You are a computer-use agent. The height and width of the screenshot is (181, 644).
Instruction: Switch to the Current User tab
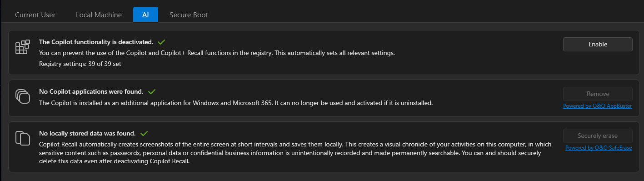35,15
